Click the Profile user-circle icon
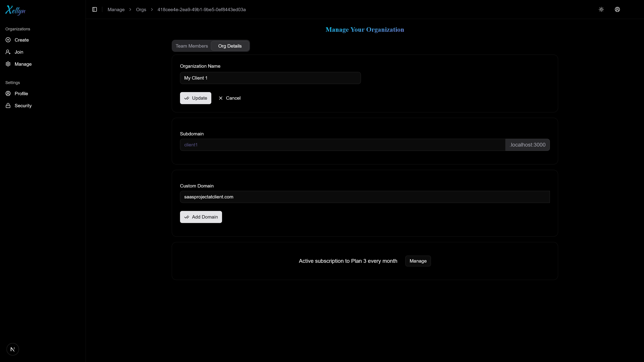Screen dimensions: 644x362 click(x=8, y=93)
